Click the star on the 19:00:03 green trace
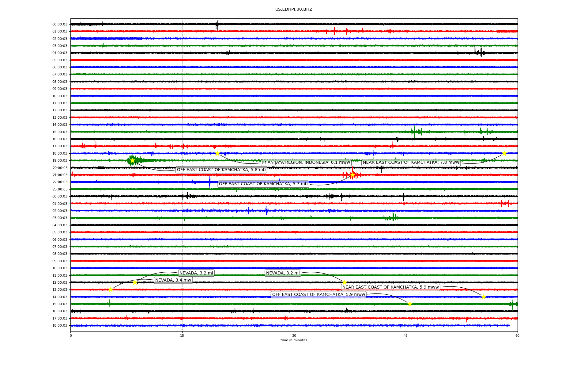 point(132,160)
